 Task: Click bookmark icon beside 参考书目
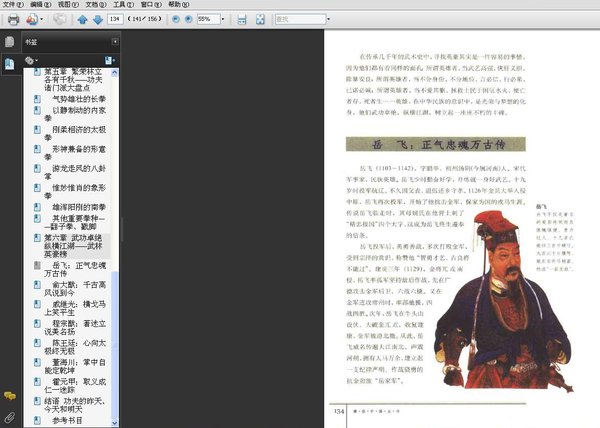pos(37,420)
